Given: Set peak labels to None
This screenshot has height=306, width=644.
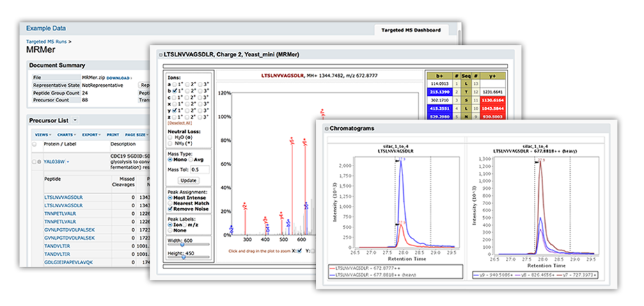Looking at the screenshot, I should [x=170, y=230].
